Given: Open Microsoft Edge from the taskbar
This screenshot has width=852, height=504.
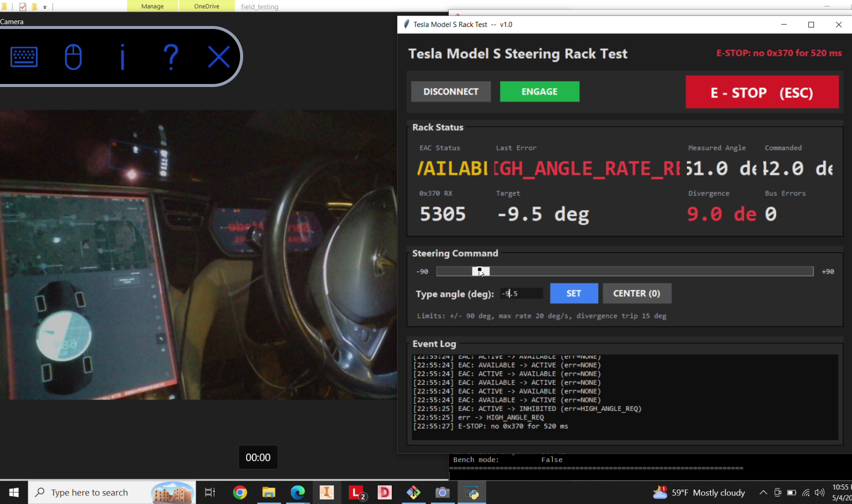Looking at the screenshot, I should pos(298,492).
